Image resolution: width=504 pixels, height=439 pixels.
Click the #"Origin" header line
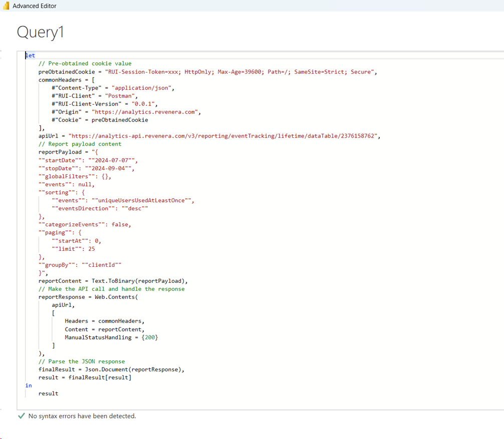126,112
